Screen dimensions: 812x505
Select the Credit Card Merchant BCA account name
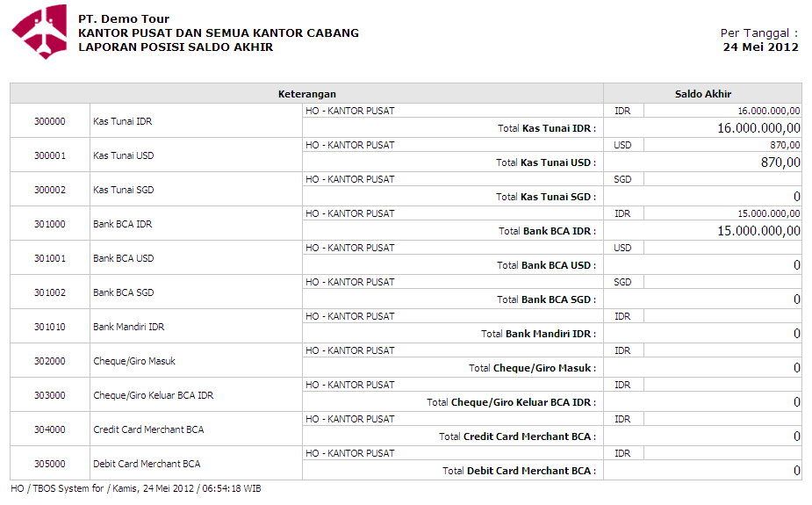coord(148,429)
